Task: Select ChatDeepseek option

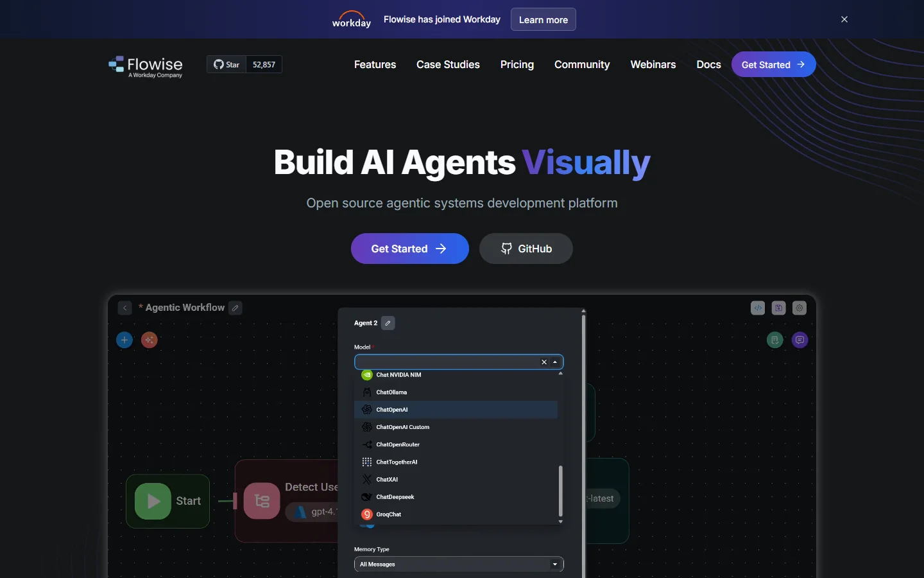Action: click(456, 496)
